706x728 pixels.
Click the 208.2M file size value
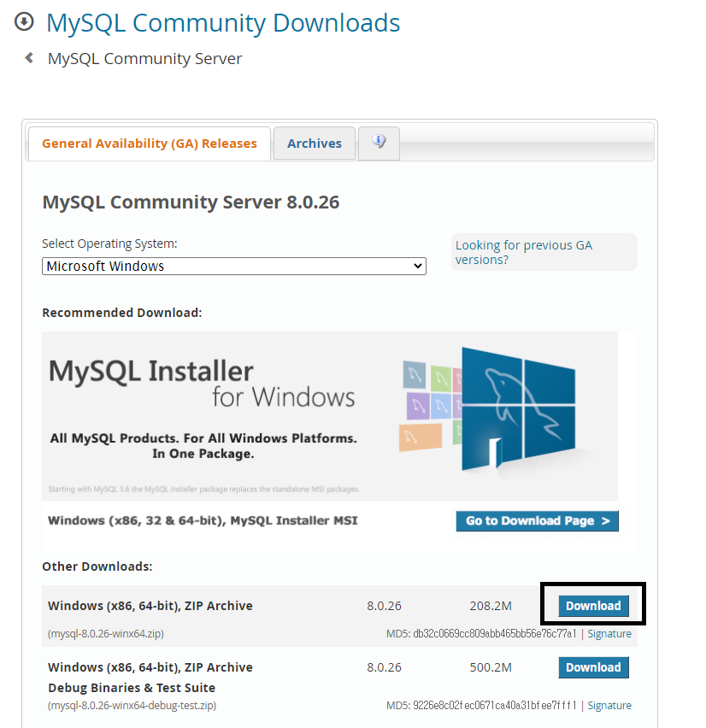coord(491,606)
